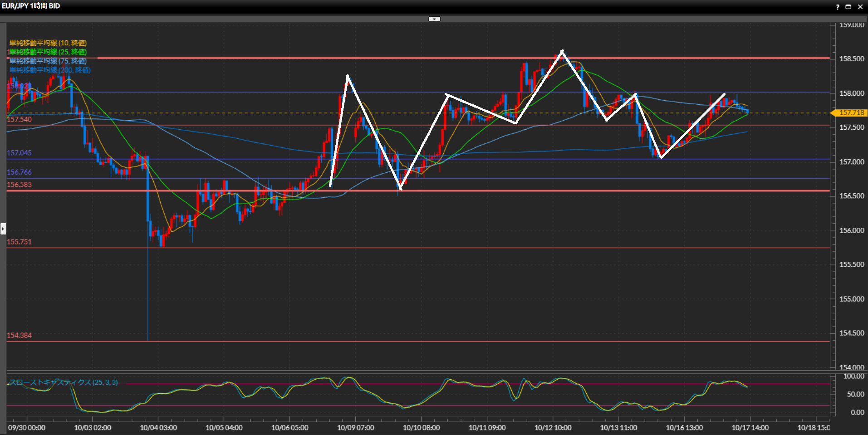Click the 200-period moving average label
This screenshot has width=868, height=435.
point(50,70)
